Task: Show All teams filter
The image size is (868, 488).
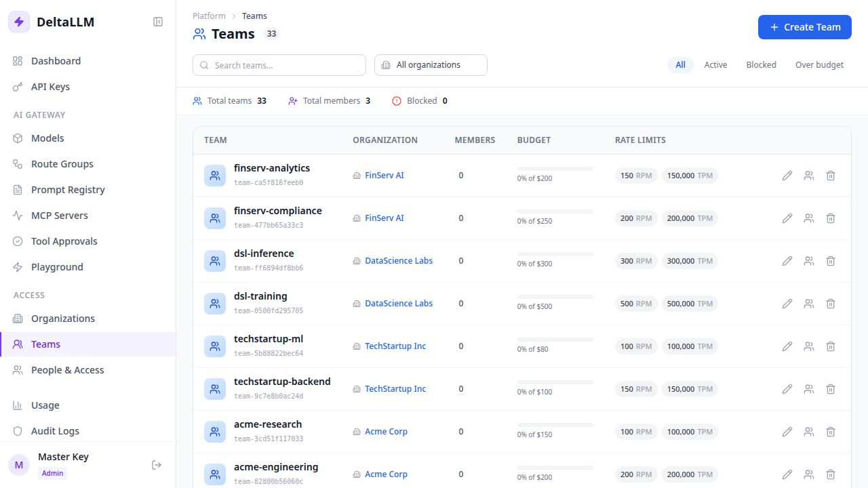Action: (x=680, y=65)
